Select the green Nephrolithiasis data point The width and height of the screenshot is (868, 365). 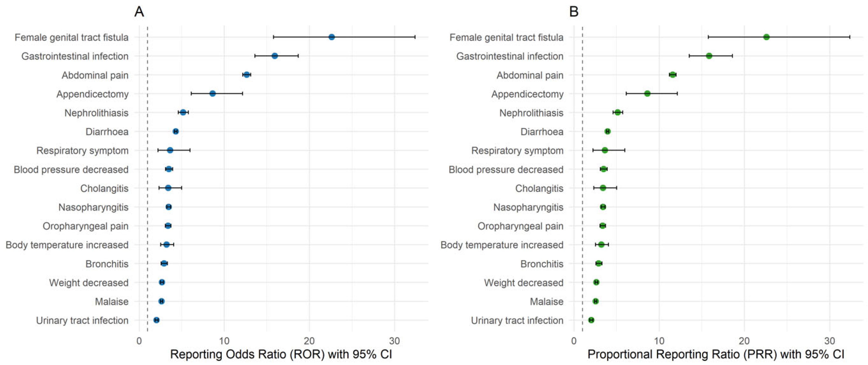617,113
